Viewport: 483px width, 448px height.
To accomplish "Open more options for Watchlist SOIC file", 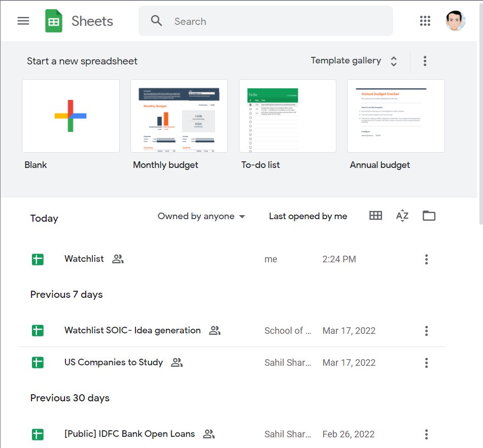I will pyautogui.click(x=426, y=331).
